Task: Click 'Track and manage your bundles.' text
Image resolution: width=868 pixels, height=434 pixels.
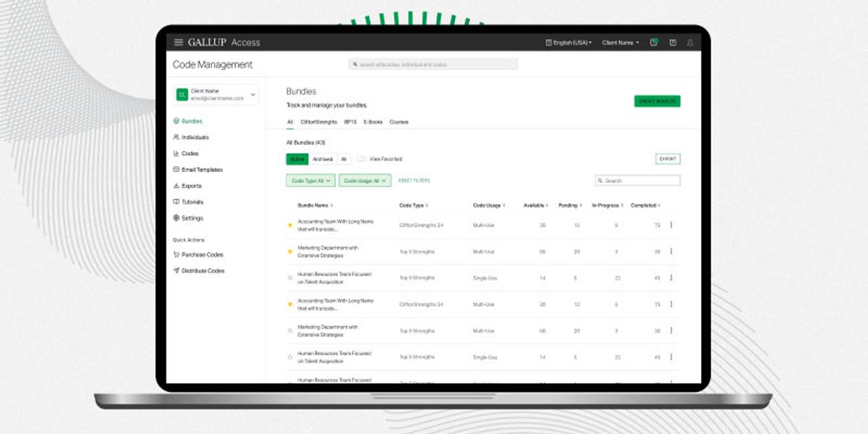Action: pos(327,106)
